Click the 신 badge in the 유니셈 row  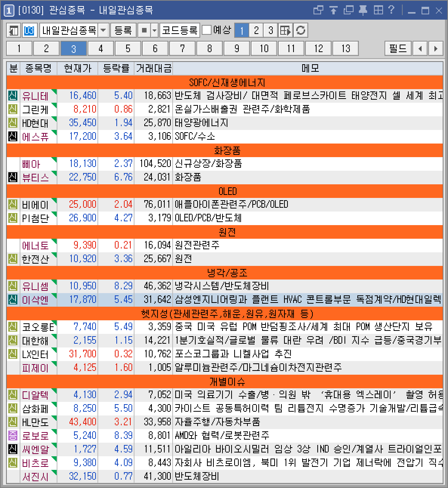(13, 286)
